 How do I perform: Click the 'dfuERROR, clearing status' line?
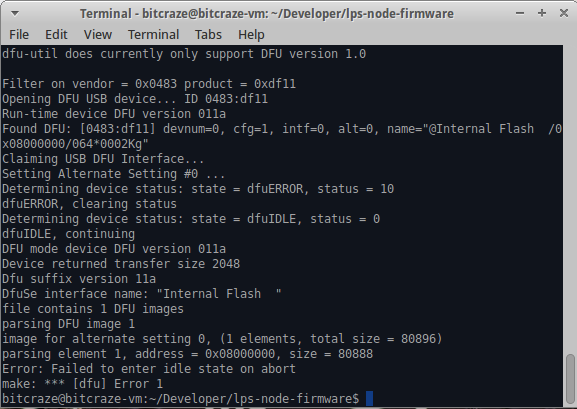(89, 204)
